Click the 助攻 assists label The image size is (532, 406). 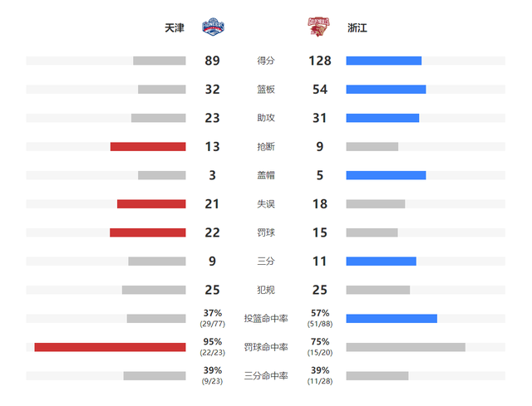[x=266, y=118]
